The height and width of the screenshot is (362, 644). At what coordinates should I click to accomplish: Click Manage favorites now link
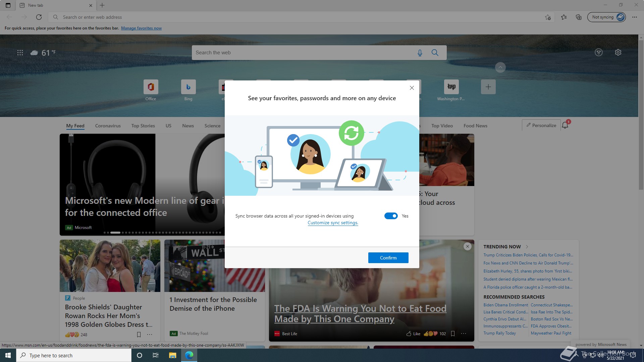[141, 28]
